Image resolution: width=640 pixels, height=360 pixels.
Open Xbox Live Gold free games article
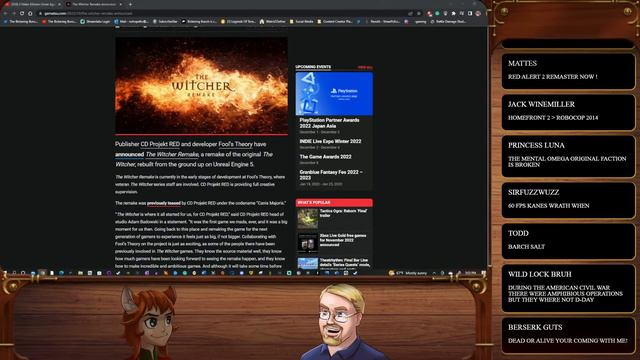tap(343, 240)
